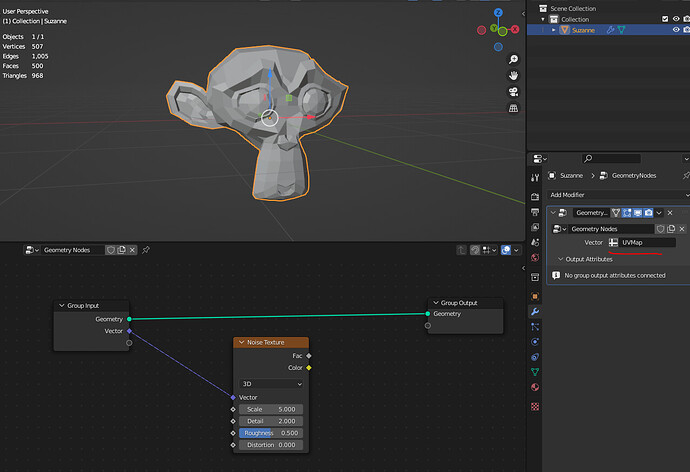This screenshot has width=690, height=472.
Task: Select Suzanne in the outliner
Action: tap(583, 30)
